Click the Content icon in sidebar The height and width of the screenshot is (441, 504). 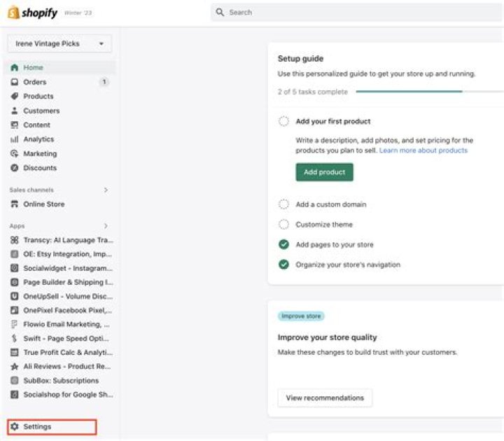click(15, 125)
